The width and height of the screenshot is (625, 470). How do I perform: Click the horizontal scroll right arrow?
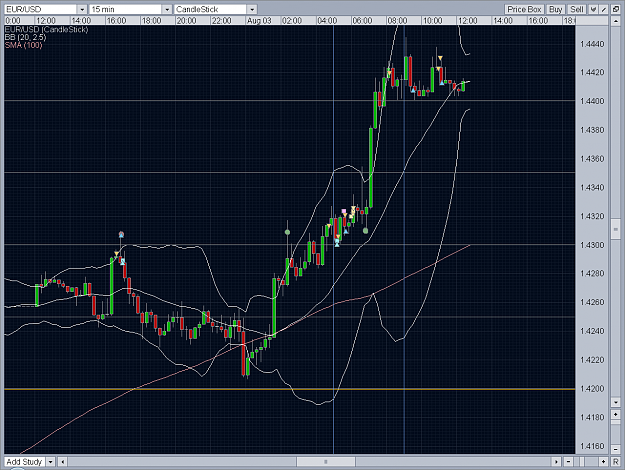(556, 462)
